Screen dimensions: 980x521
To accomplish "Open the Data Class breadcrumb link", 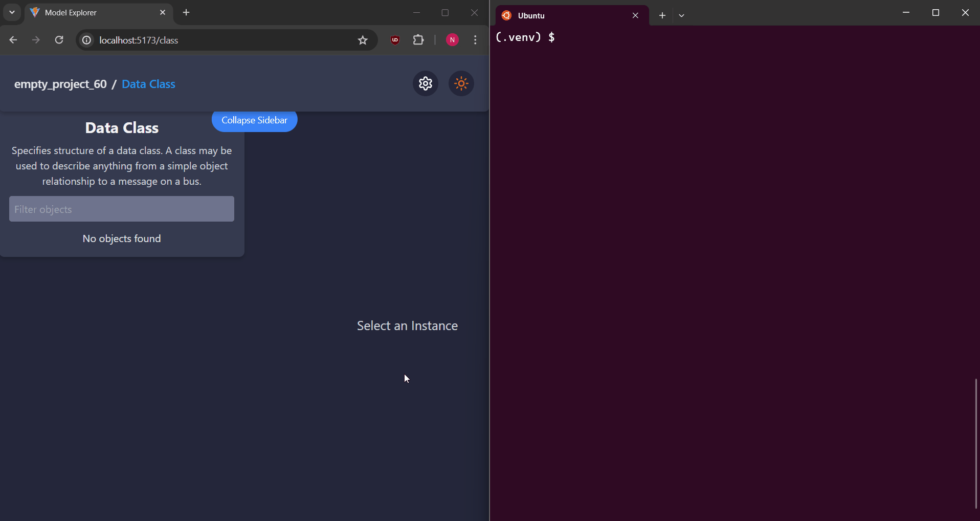I will 148,84.
